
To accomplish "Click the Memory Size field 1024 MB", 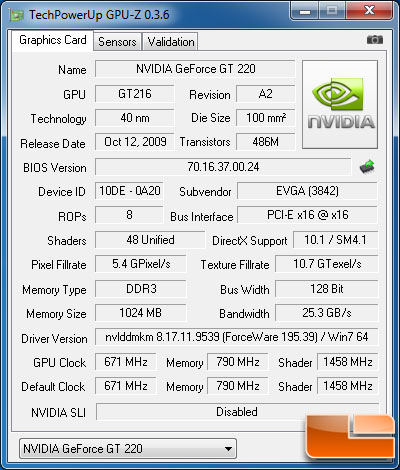I will (x=141, y=313).
